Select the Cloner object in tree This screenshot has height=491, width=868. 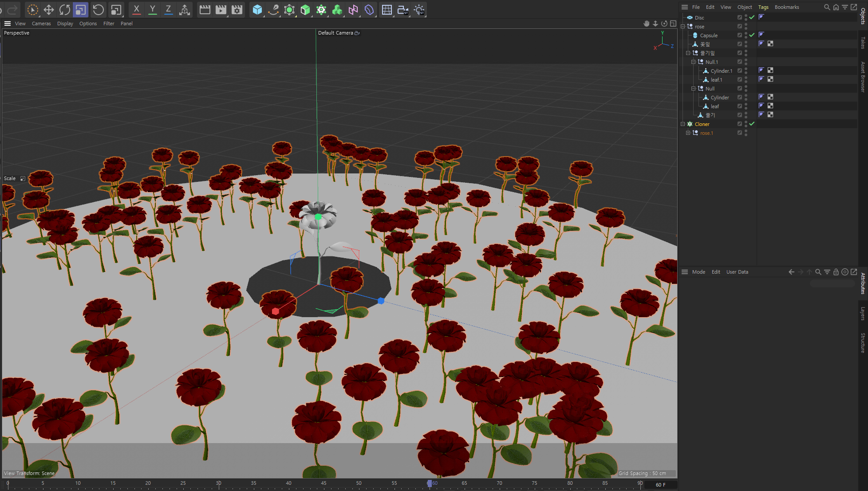[702, 124]
